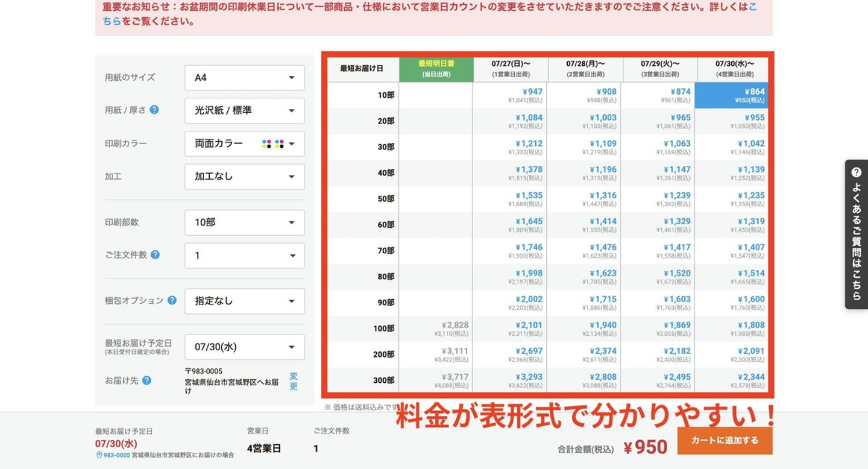This screenshot has width=868, height=469.
Task: Open the 最短お届け予定日 07/30(水) dropdown
Action: pos(245,347)
